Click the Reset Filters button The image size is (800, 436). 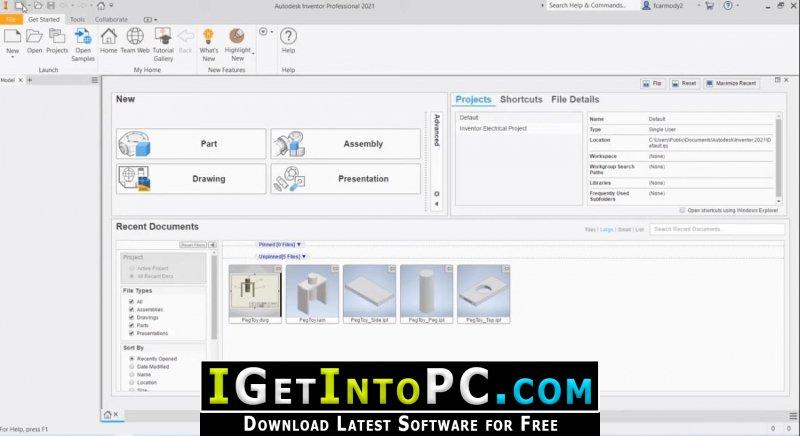tap(193, 245)
